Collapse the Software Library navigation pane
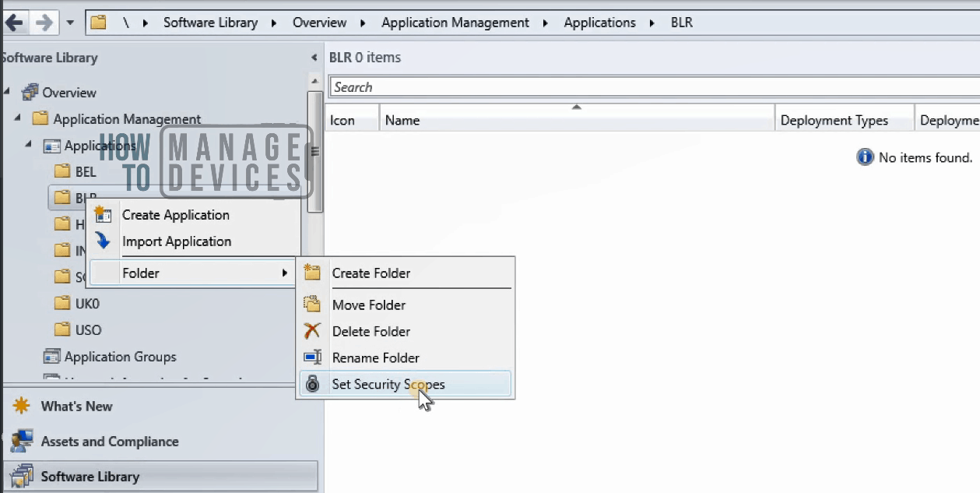 coord(314,58)
